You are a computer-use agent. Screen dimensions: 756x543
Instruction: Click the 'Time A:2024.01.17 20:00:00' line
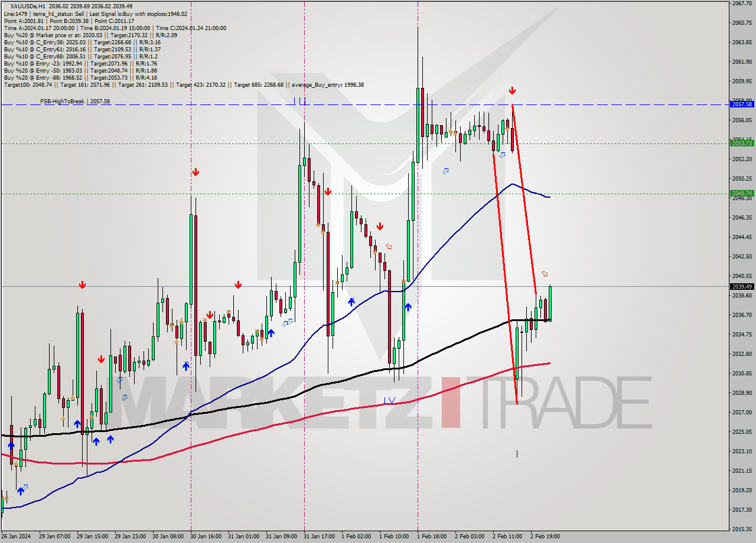(x=115, y=28)
